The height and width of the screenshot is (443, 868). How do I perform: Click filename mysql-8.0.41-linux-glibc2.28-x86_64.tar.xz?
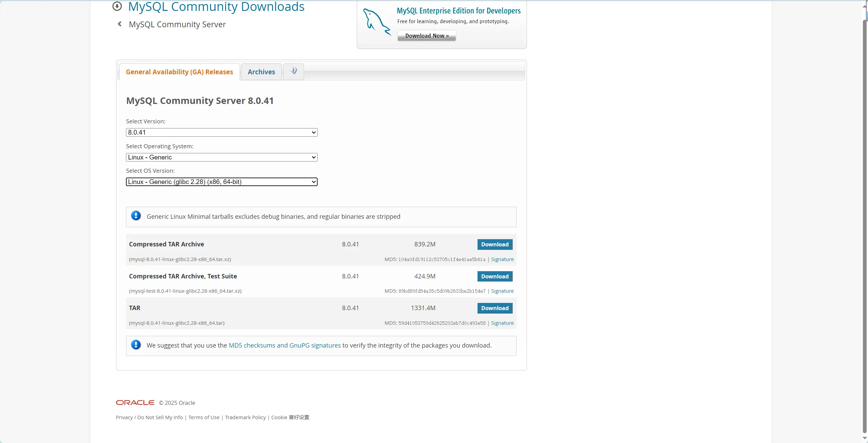pyautogui.click(x=180, y=259)
